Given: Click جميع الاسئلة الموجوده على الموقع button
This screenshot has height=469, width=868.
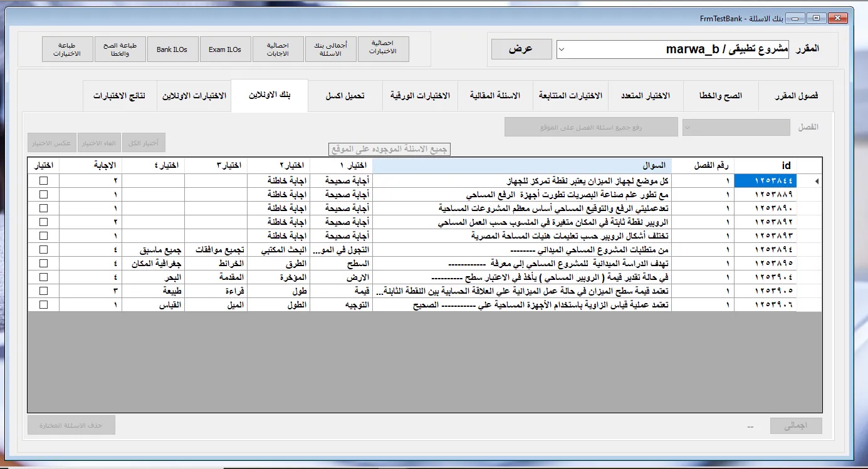Looking at the screenshot, I should tap(390, 150).
